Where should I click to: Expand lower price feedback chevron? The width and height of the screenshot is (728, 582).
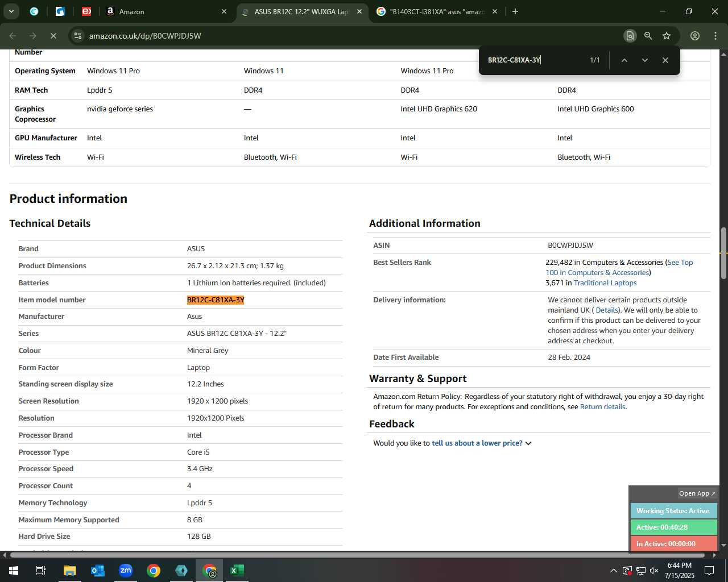pyautogui.click(x=528, y=443)
